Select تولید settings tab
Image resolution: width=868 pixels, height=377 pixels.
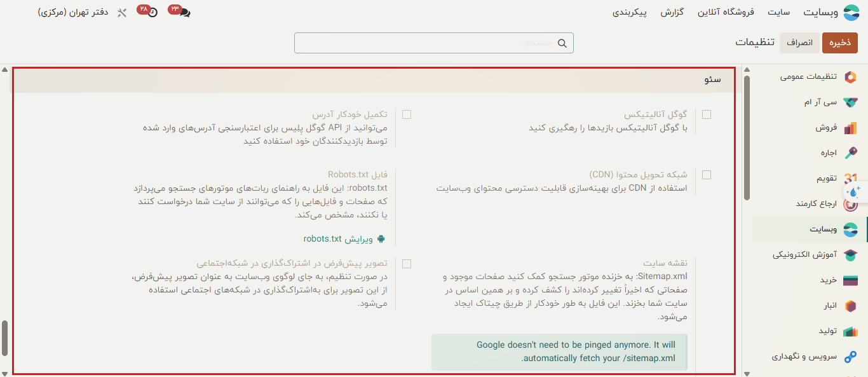click(x=828, y=331)
